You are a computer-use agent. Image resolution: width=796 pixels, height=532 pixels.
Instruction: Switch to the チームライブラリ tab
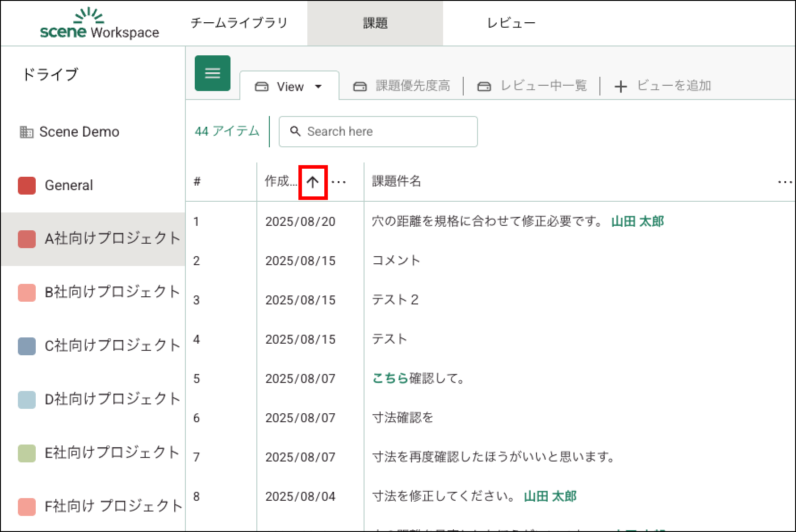pyautogui.click(x=239, y=23)
